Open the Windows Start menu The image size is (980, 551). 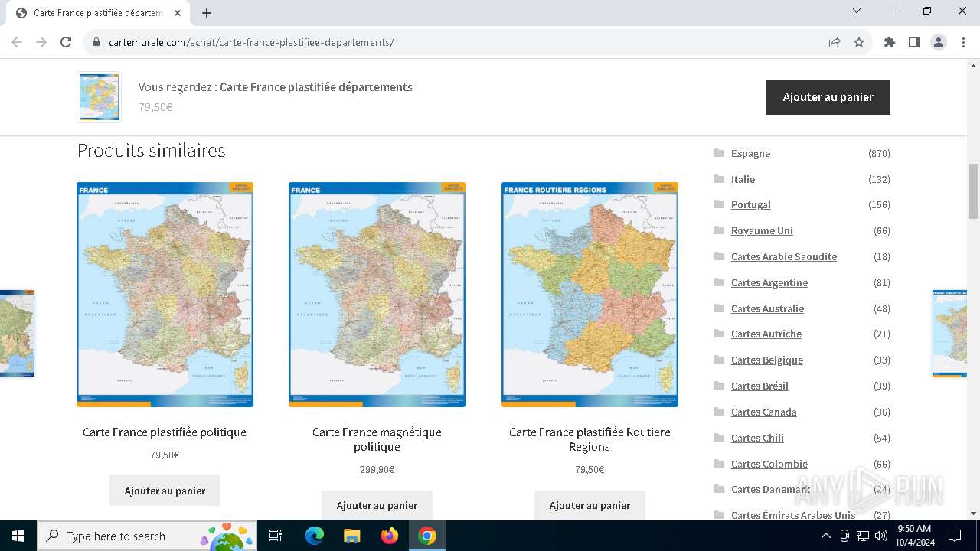click(18, 536)
